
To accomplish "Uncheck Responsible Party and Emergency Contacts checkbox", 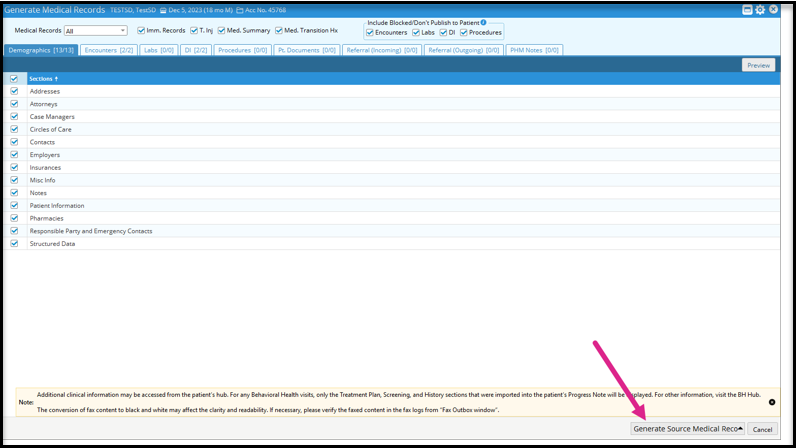I will click(x=14, y=231).
